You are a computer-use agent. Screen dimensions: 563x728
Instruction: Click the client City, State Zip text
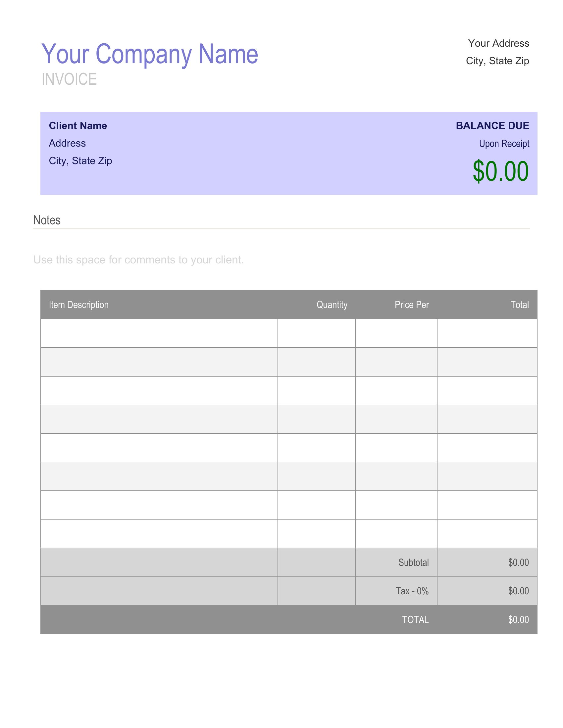(x=80, y=161)
